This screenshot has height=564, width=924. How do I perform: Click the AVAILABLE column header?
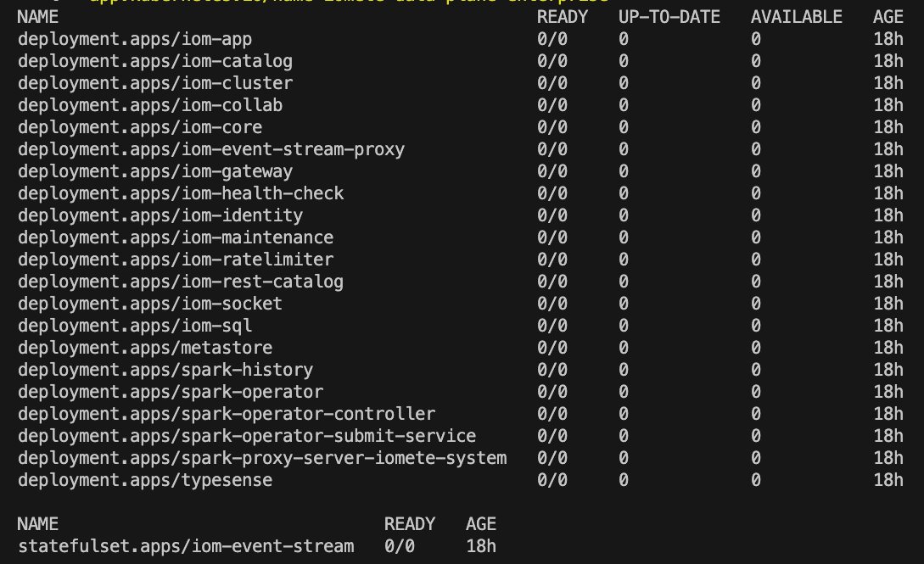pyautogui.click(x=797, y=17)
